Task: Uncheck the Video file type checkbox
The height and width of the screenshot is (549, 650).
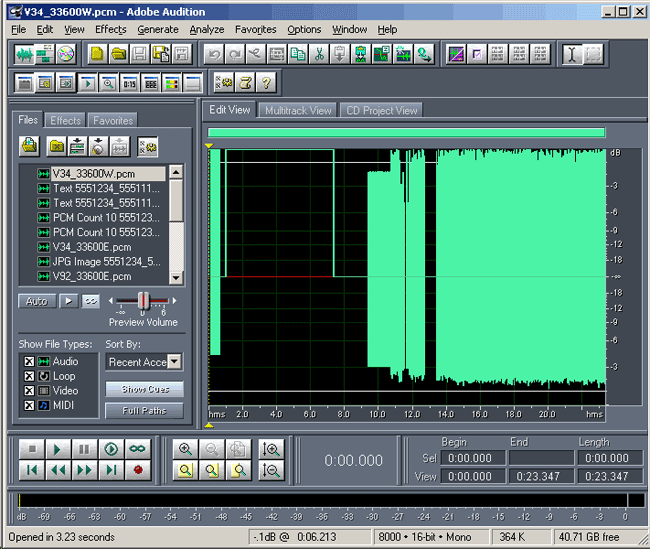Action: 29,391
